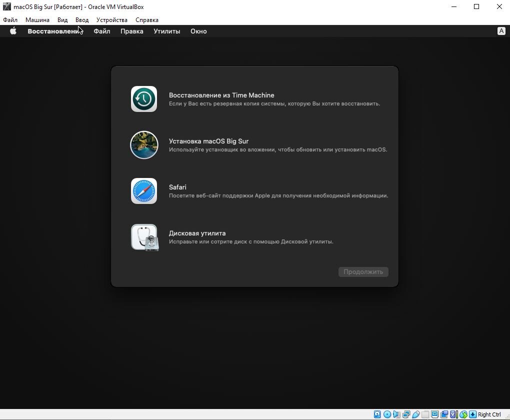Open the Утилиты menu
Viewport: 510px width, 420px height.
(167, 31)
